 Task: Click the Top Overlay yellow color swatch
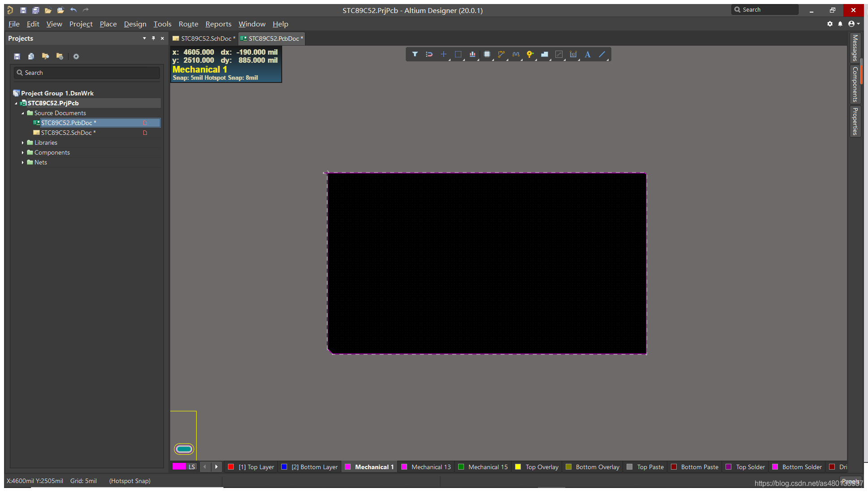[x=518, y=467]
